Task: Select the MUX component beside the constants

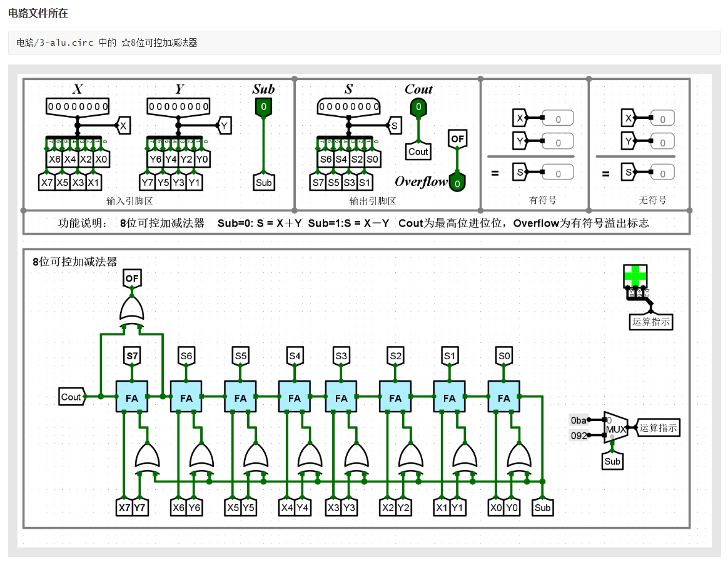Action: coord(615,428)
